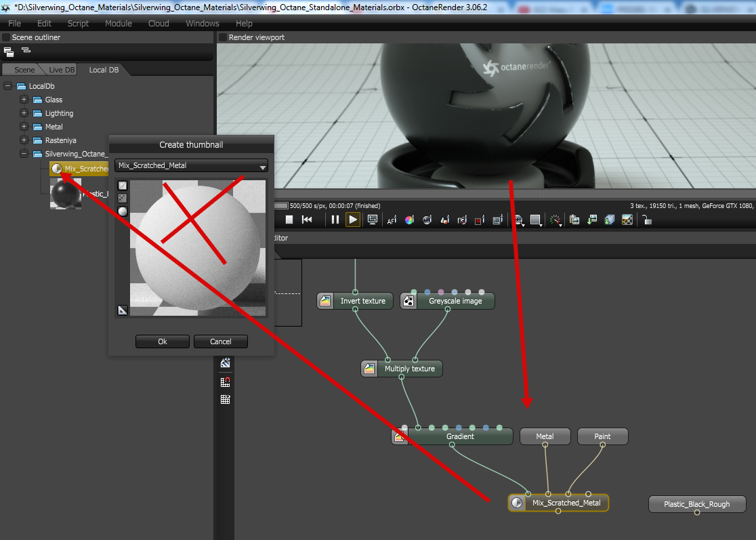Click the stacked windows icon in Scene outliner
The width and height of the screenshot is (756, 540).
(9, 51)
